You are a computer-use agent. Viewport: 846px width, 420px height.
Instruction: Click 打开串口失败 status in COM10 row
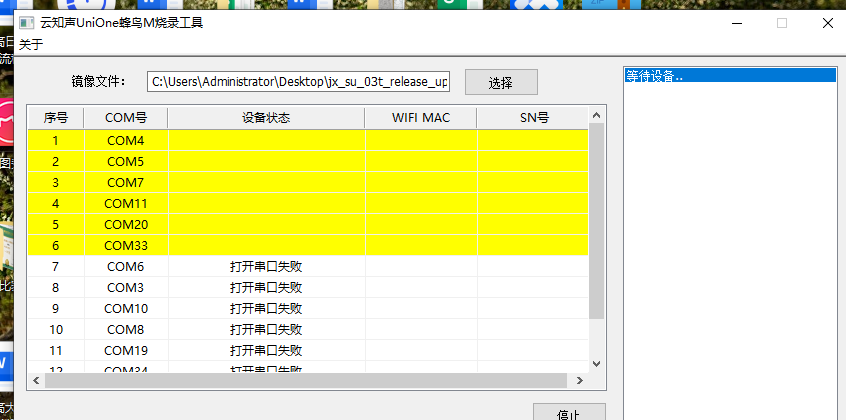266,309
